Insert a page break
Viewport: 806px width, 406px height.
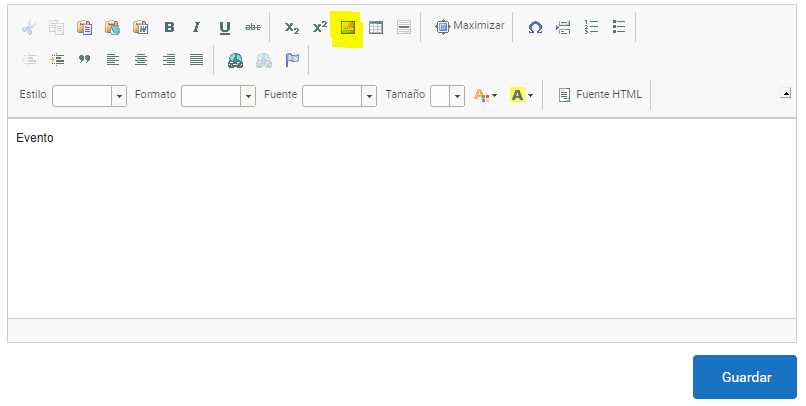pos(563,27)
